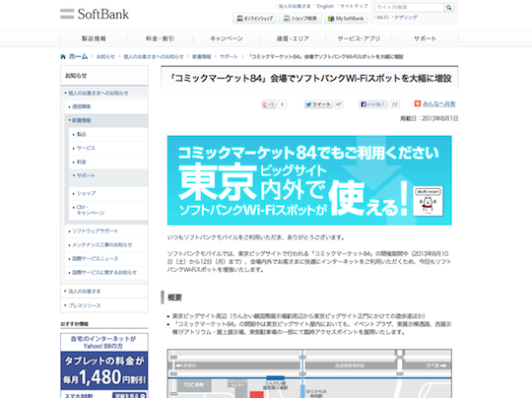Click the テザリング link below the search box
The width and height of the screenshot is (532, 398).
click(406, 18)
